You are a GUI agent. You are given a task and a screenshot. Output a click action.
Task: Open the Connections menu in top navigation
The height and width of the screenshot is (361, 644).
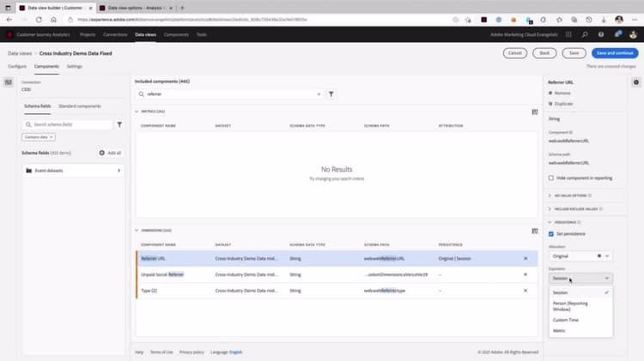click(x=115, y=34)
